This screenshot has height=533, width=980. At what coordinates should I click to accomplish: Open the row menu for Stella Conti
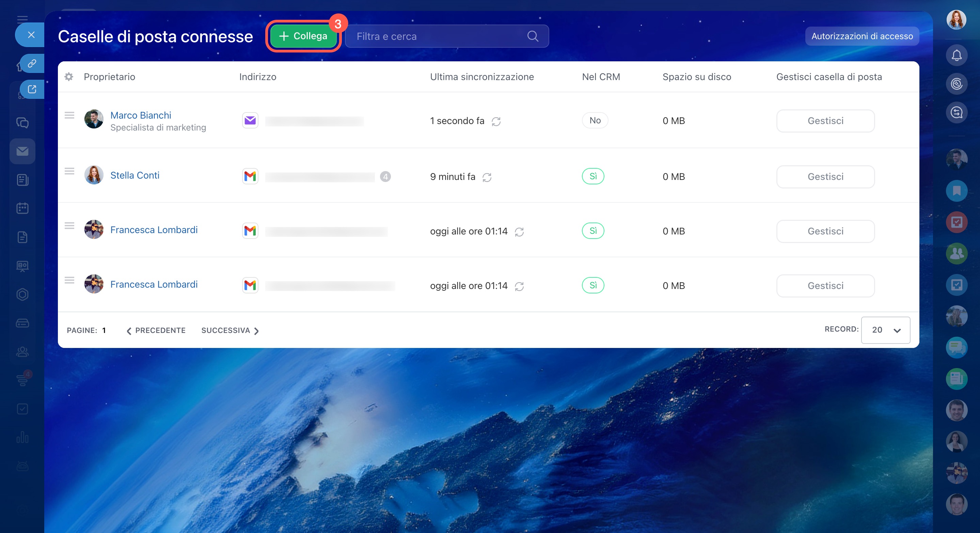pos(69,171)
